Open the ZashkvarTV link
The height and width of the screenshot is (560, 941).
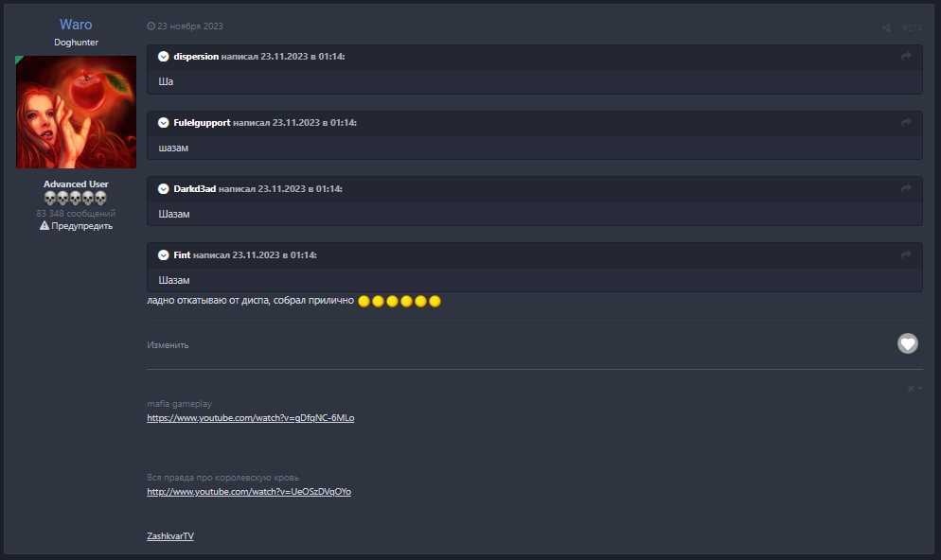(170, 536)
